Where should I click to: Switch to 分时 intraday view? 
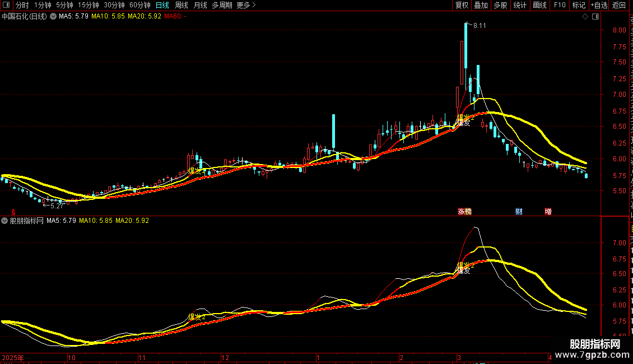click(x=22, y=5)
